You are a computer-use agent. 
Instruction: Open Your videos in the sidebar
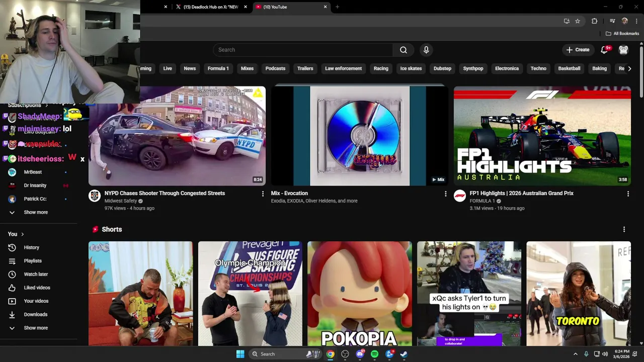(36, 301)
